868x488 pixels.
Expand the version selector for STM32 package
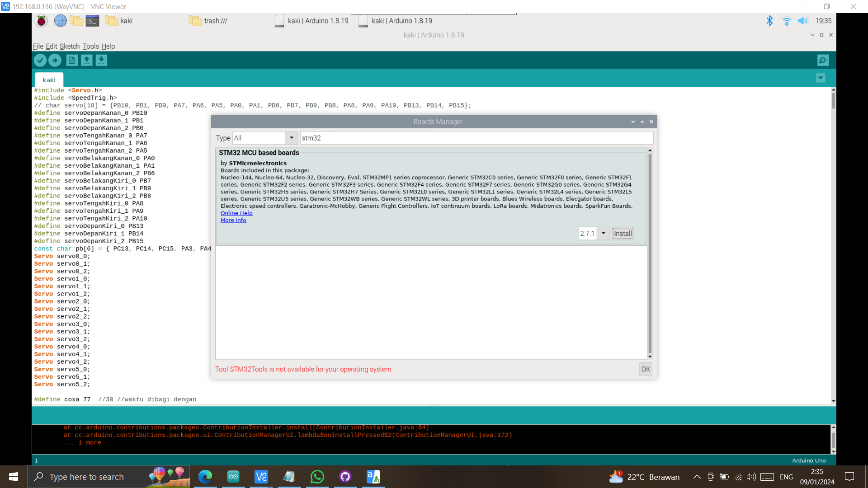tap(604, 233)
